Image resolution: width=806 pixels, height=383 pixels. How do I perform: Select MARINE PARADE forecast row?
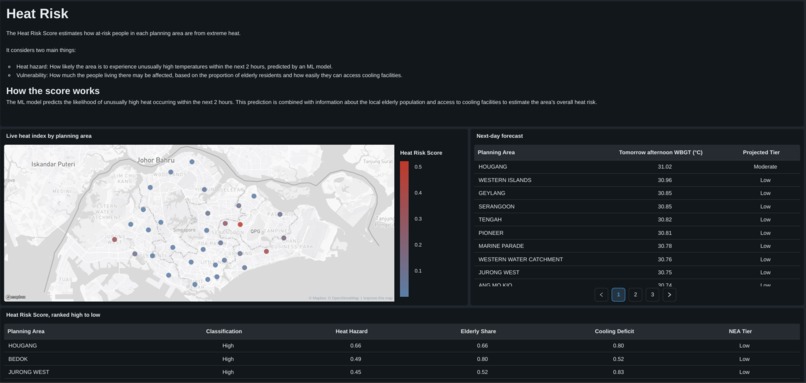(x=636, y=246)
